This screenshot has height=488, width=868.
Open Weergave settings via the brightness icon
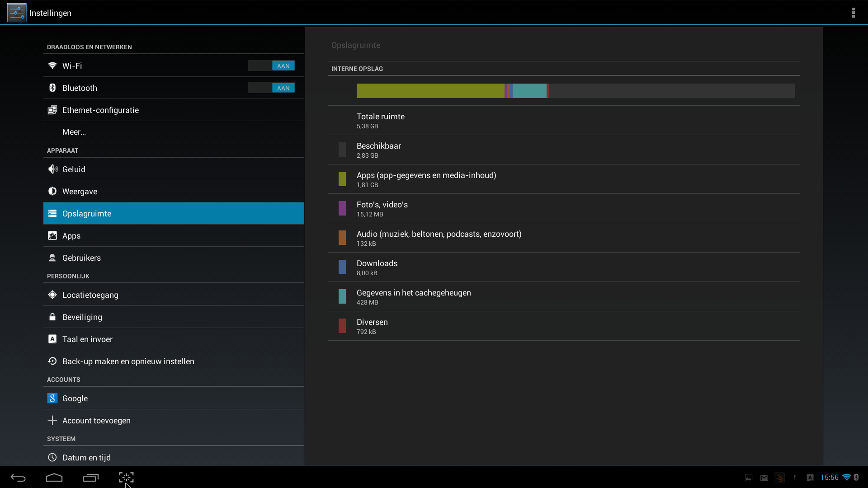[52, 191]
